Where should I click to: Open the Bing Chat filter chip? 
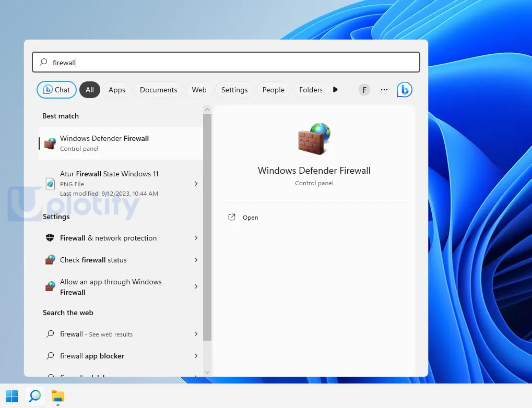[56, 90]
